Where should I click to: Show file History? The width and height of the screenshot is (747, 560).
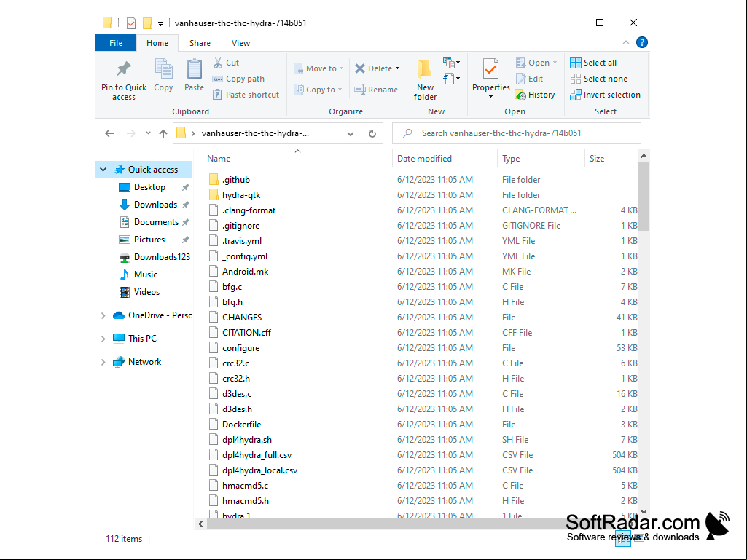[x=535, y=94]
